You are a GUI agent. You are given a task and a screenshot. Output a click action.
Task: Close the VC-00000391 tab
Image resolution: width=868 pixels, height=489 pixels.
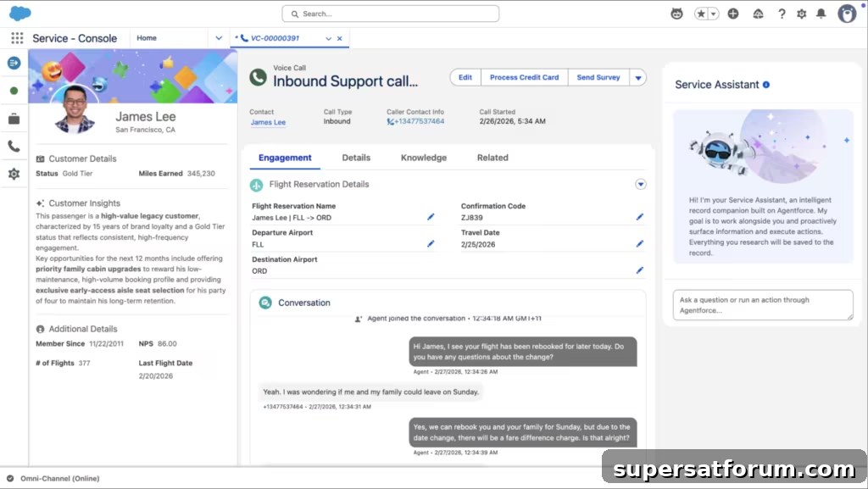point(339,39)
